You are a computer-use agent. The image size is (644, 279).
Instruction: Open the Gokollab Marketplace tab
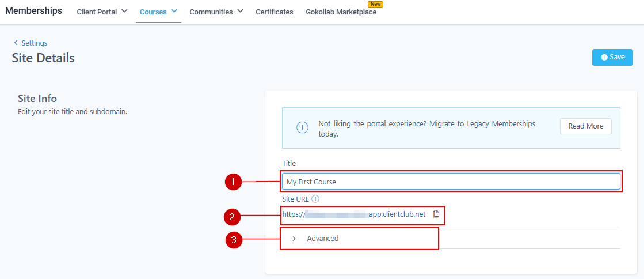341,12
